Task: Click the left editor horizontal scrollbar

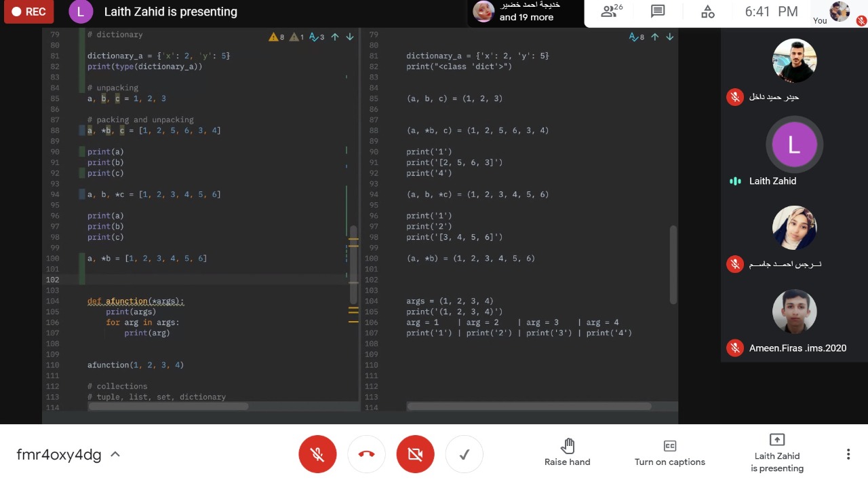Action: [168, 406]
